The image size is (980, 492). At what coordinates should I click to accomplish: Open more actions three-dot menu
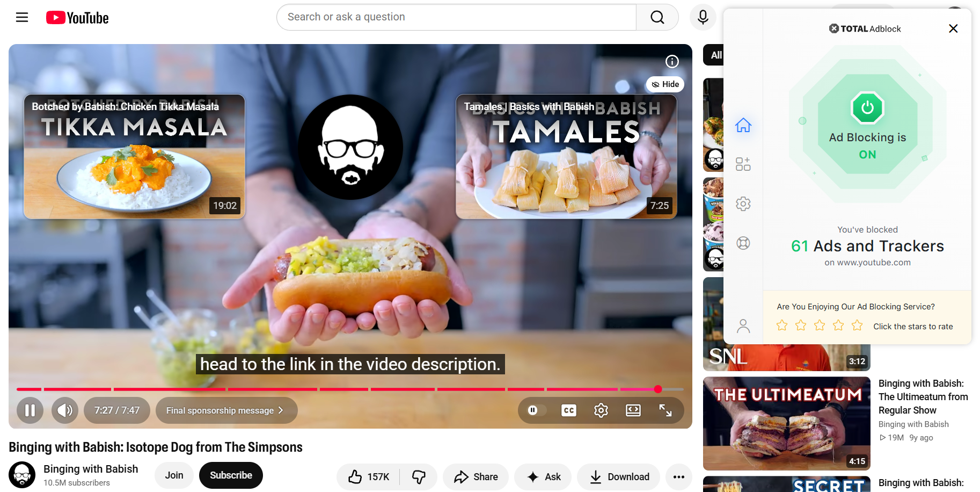click(x=679, y=476)
